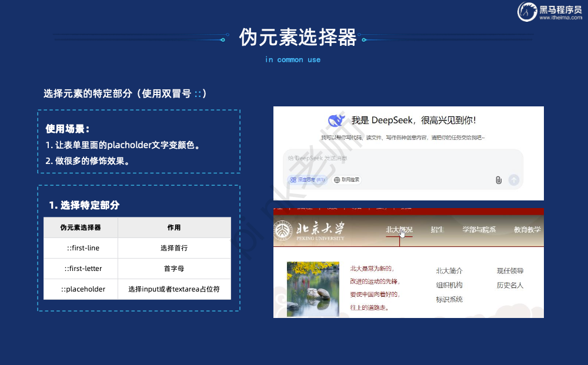
Task: Click the paperclip attachment icon in DeepSeek
Action: (x=499, y=180)
